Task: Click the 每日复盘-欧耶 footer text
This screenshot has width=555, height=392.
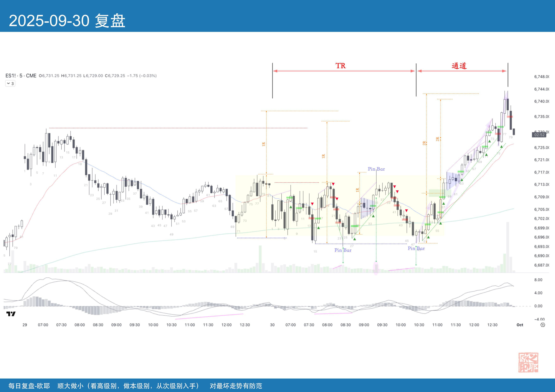Action: (x=29, y=386)
